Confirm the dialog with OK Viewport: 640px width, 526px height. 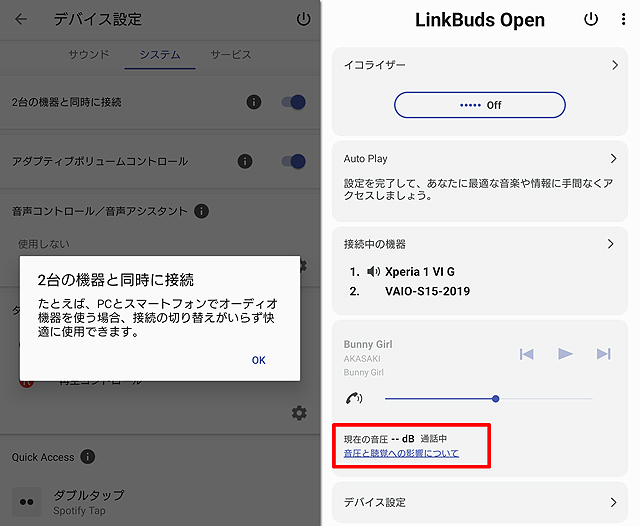[259, 360]
